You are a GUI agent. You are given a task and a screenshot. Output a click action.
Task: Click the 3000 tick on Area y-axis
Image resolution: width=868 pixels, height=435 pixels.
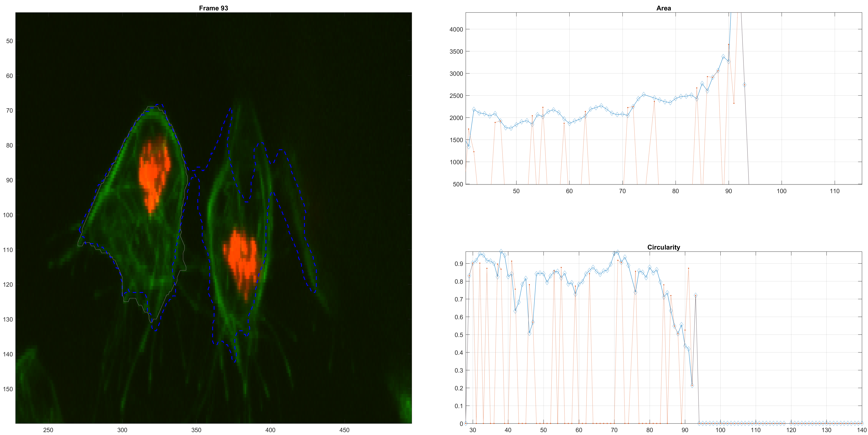tap(456, 74)
